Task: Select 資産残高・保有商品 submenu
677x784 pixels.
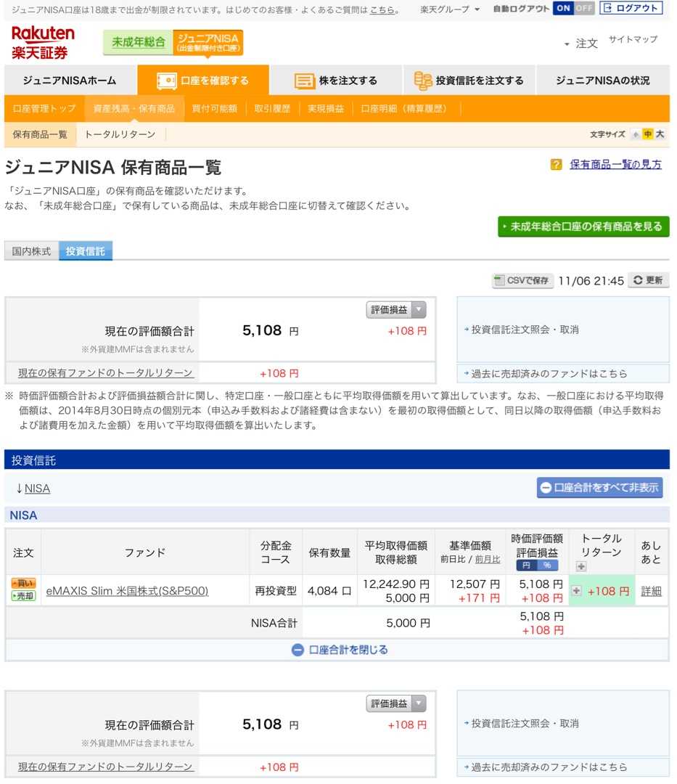Action: tap(134, 108)
